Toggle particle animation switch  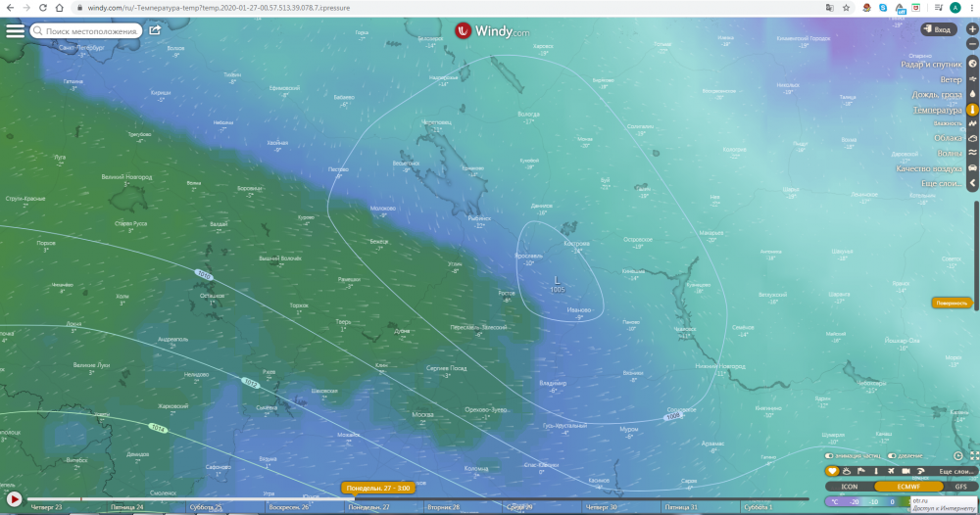pyautogui.click(x=830, y=456)
